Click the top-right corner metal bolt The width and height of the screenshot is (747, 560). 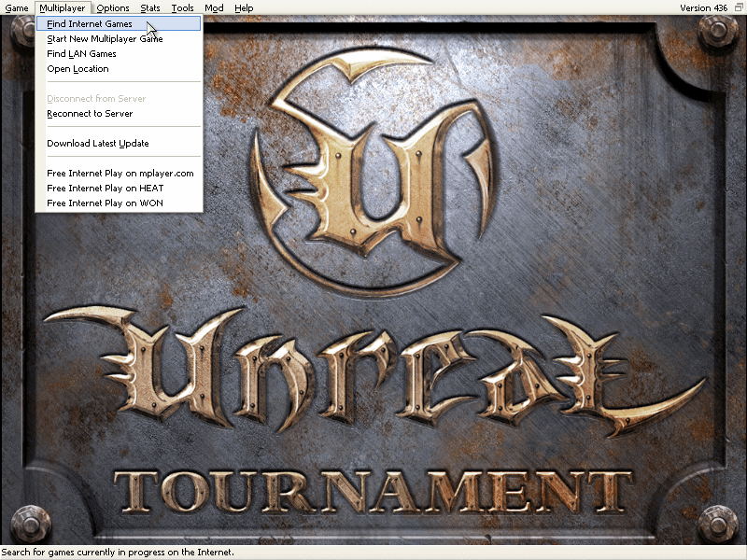717,33
